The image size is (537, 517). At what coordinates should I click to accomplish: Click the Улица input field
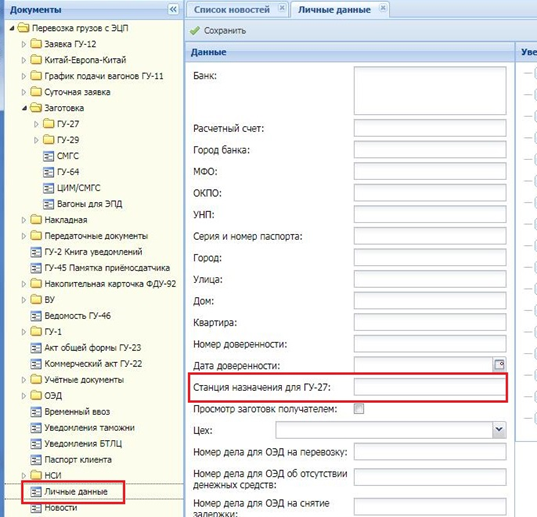point(430,279)
